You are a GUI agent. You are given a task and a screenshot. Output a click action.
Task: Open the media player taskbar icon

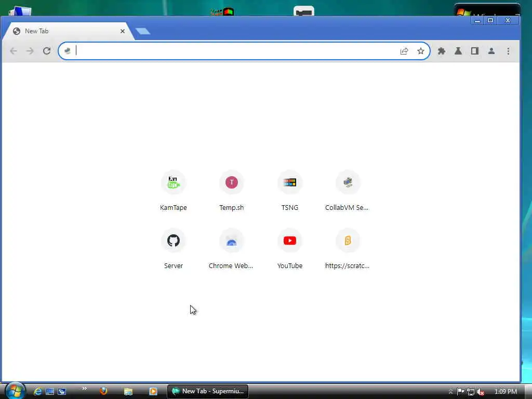click(153, 392)
